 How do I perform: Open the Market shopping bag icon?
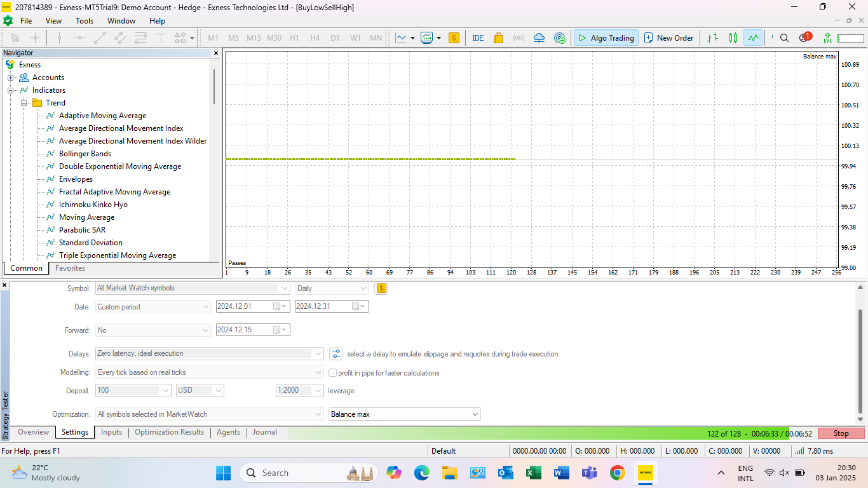pyautogui.click(x=498, y=38)
